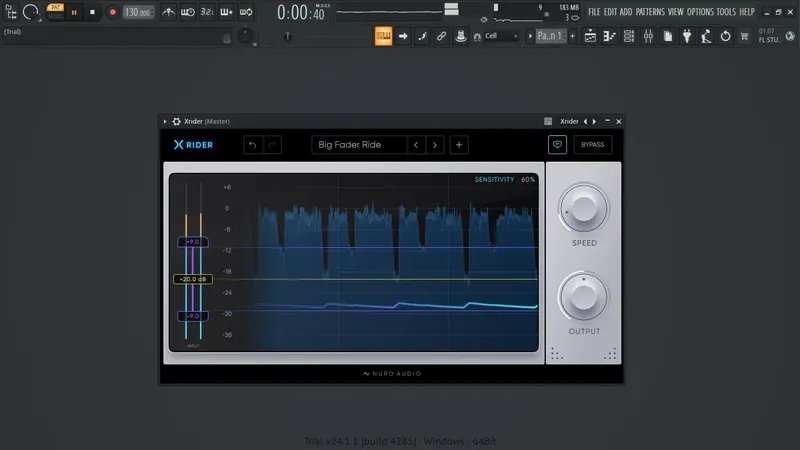Click the OUTPUT knob

coord(583,297)
